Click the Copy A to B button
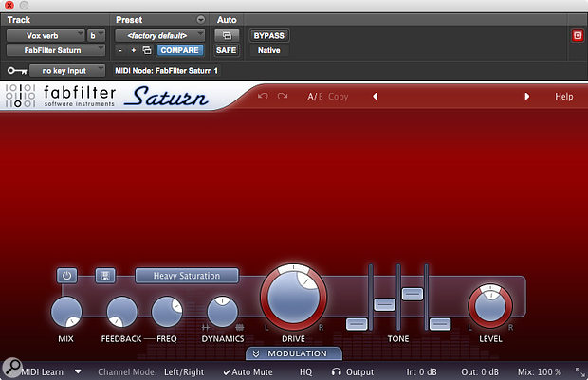 pos(339,97)
